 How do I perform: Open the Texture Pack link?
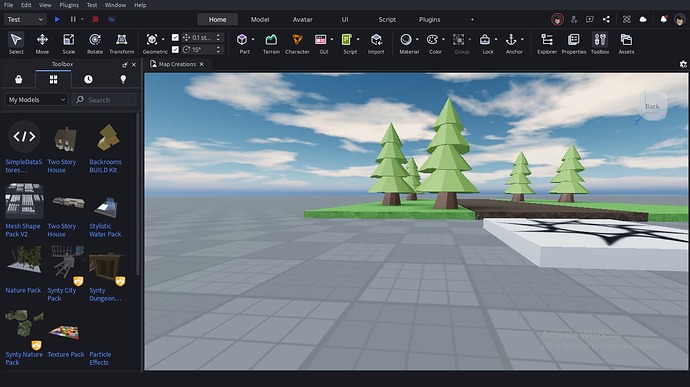(66, 354)
